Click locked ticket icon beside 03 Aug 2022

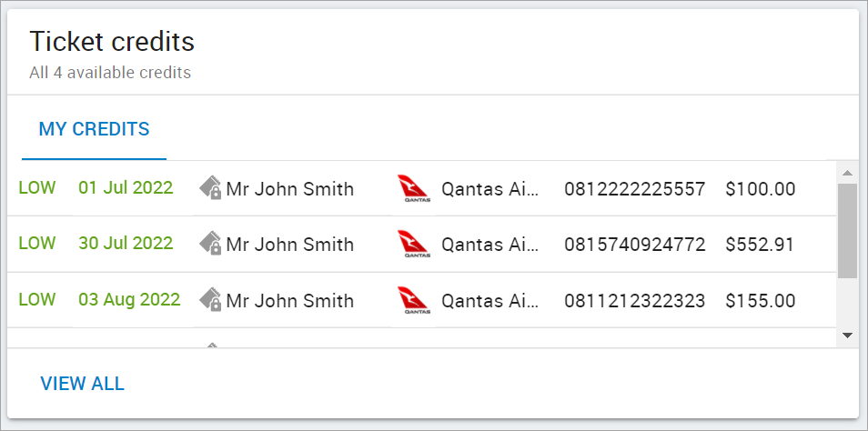[x=210, y=299]
